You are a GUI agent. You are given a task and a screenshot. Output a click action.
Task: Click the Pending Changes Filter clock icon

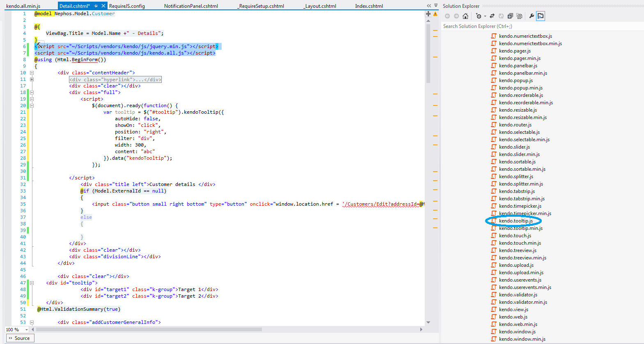click(479, 16)
